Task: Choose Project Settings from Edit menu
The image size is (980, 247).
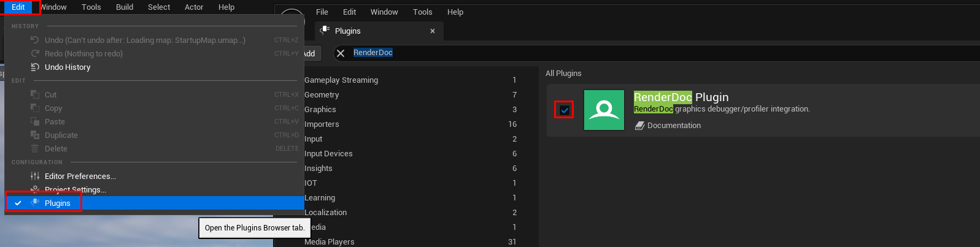Action: [x=154, y=190]
